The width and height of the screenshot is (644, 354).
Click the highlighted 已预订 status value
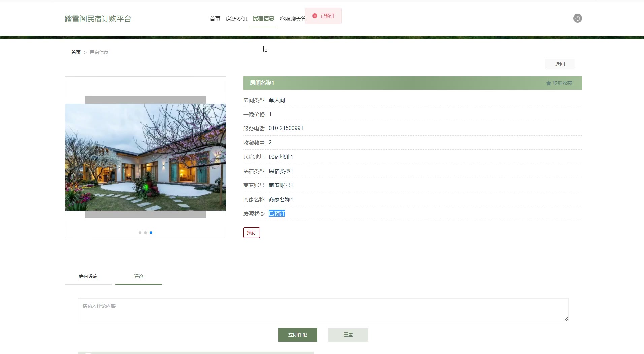(277, 213)
